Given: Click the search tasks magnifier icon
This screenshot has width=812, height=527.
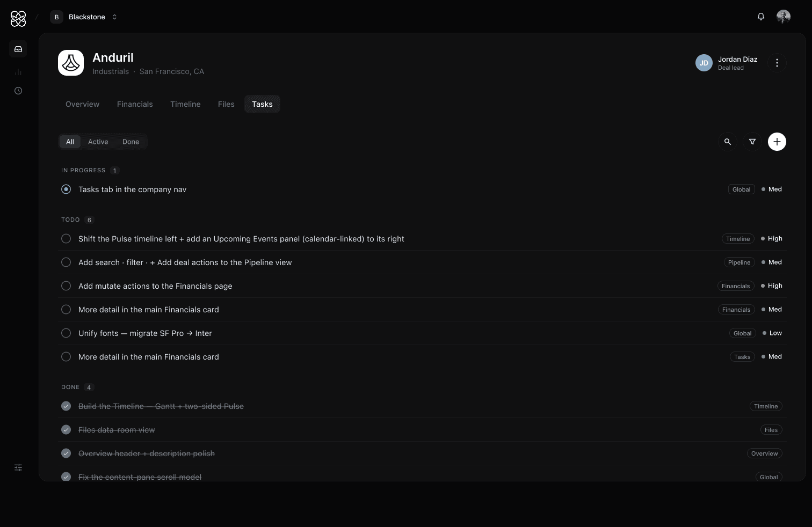Looking at the screenshot, I should 728,142.
